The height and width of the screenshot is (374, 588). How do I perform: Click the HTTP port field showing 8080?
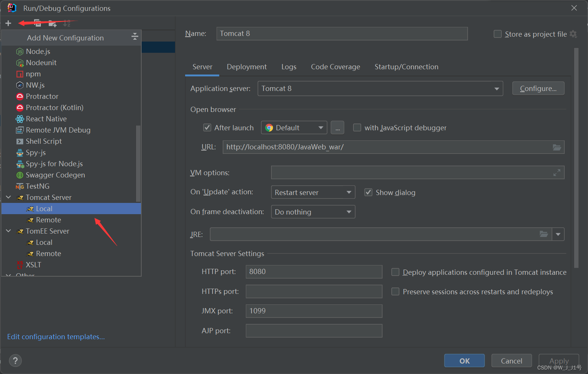(x=314, y=272)
